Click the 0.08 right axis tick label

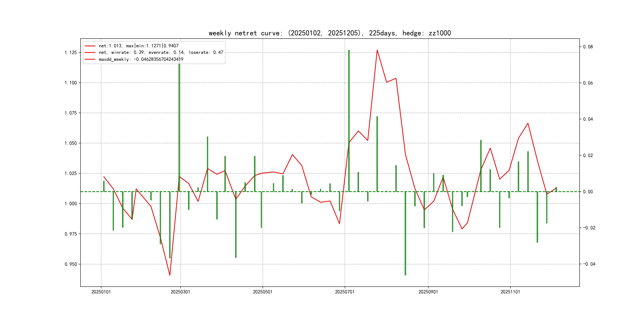[x=588, y=47]
